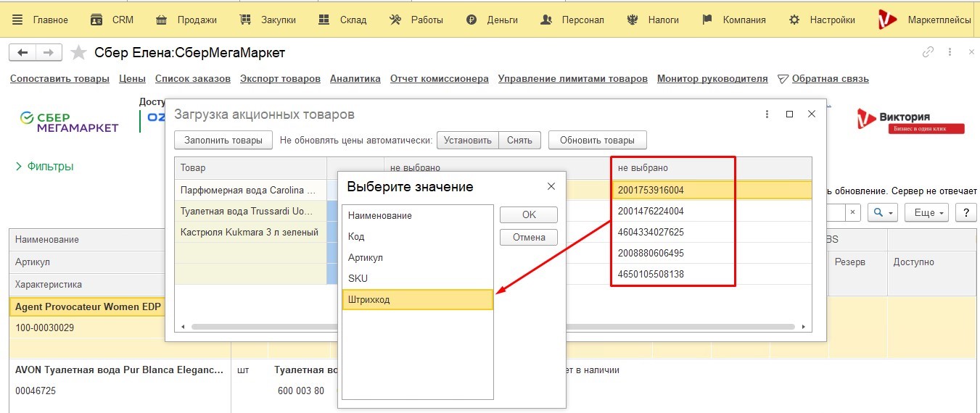Image resolution: width=980 pixels, height=413 pixels.
Task: Click the Обновить товары button
Action: tap(598, 140)
